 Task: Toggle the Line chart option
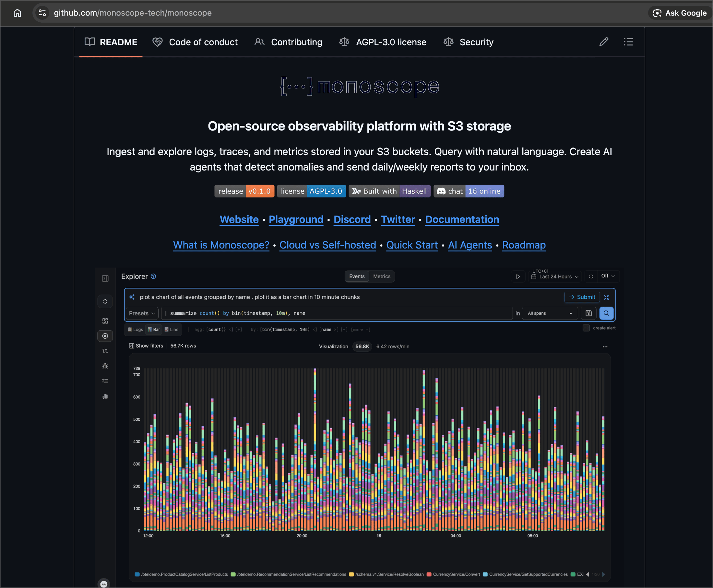[x=172, y=329]
